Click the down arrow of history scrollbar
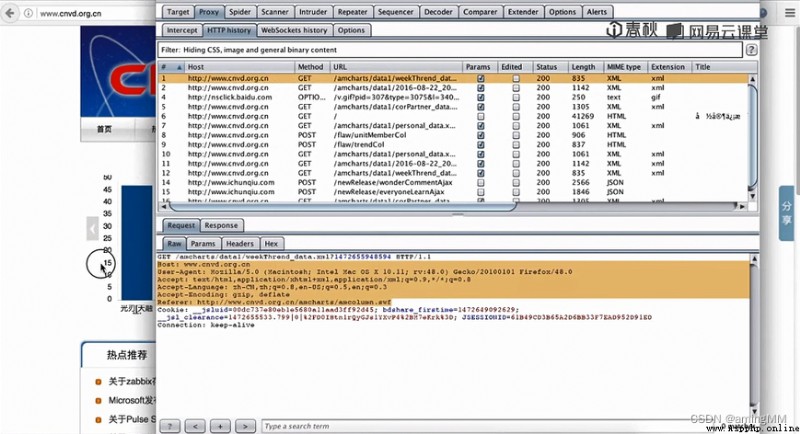The image size is (800, 434). coord(753,196)
